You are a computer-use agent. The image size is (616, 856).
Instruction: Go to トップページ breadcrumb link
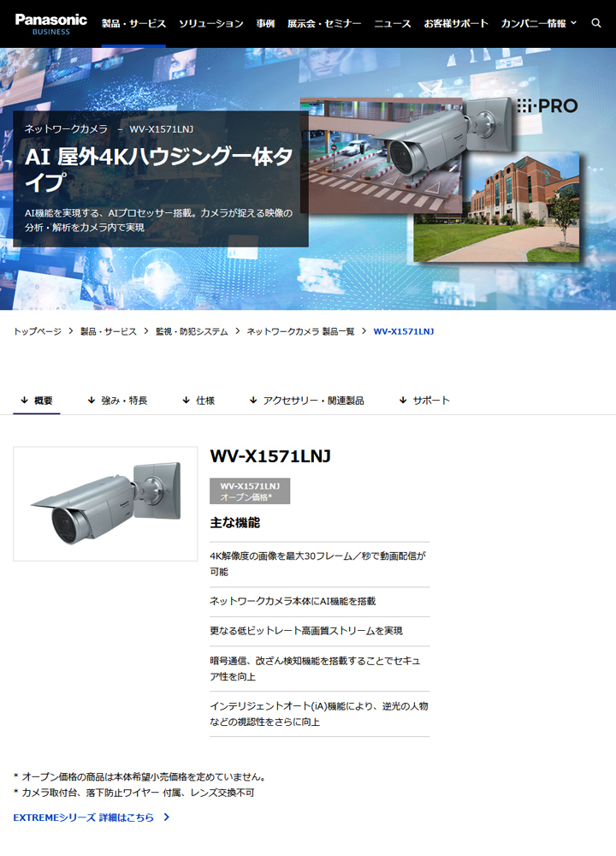point(37,331)
